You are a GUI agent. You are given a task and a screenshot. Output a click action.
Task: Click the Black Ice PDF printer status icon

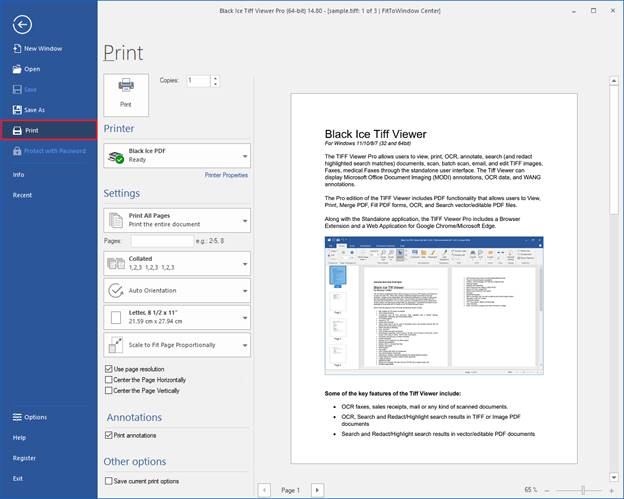[x=116, y=156]
